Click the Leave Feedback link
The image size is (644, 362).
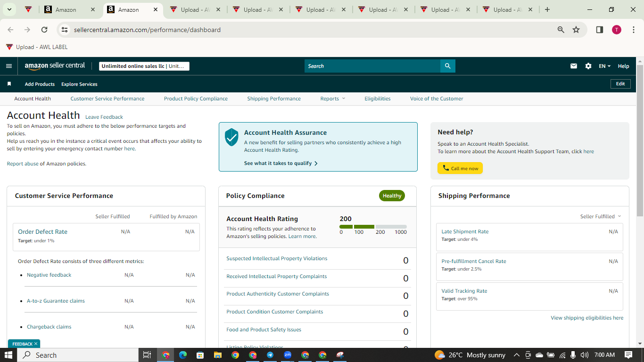[104, 117]
